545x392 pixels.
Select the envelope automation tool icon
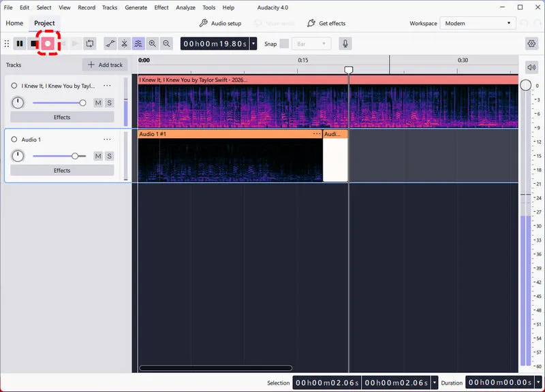110,44
